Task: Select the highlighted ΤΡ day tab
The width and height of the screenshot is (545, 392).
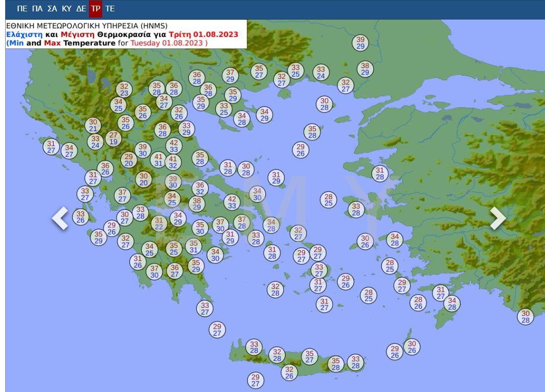Action: tap(96, 9)
